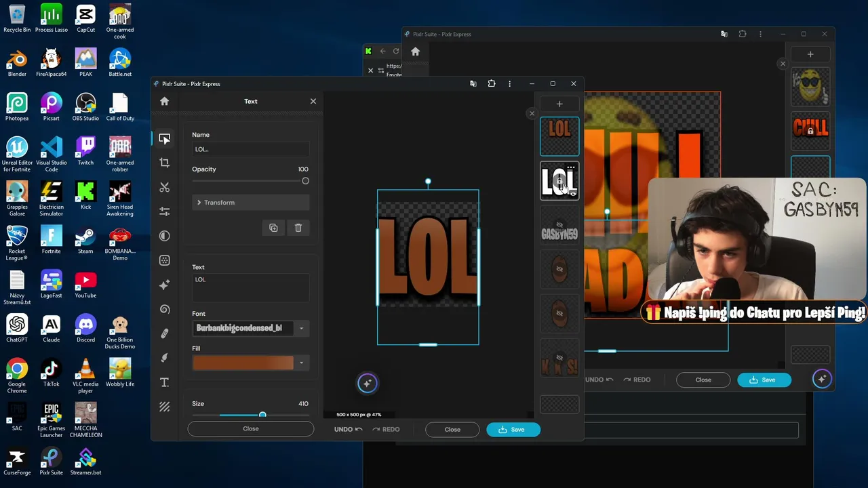The height and width of the screenshot is (488, 868).
Task: Open the OBS Studio desktop shortcut
Action: click(85, 106)
